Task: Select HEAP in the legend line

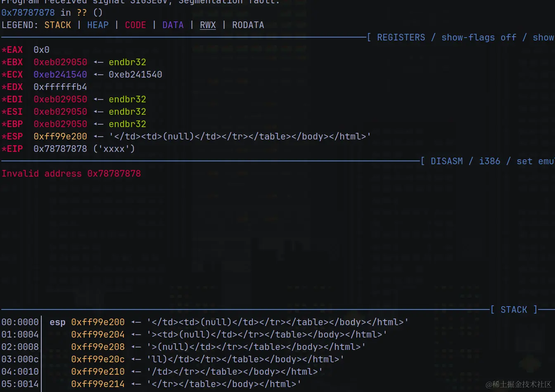Action: click(x=98, y=25)
